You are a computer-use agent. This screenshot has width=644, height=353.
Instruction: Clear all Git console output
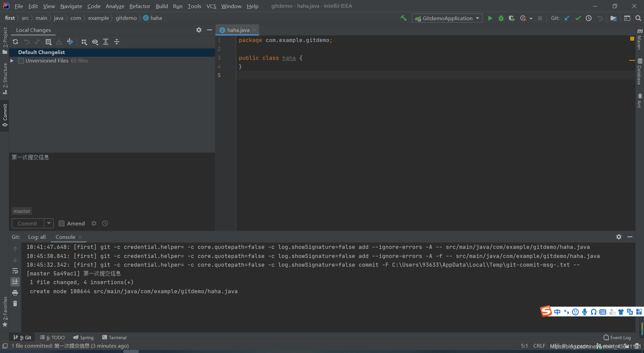coord(15,304)
